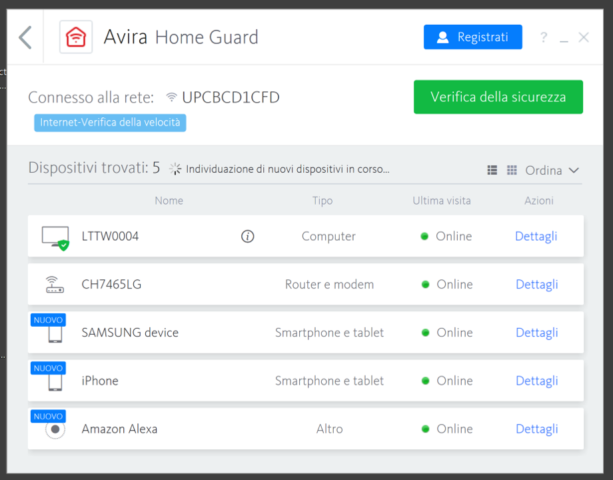Click Online status of iPhone row
Viewport: 613px width, 480px height.
pyautogui.click(x=447, y=381)
